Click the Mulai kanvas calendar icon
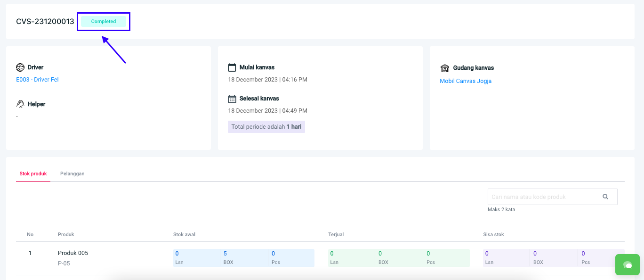 (x=232, y=67)
